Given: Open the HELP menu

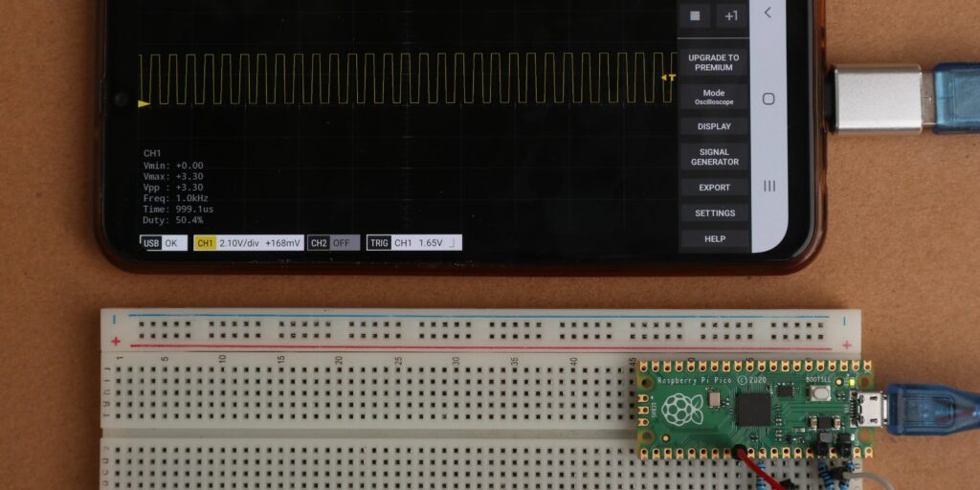Looking at the screenshot, I should click(714, 238).
